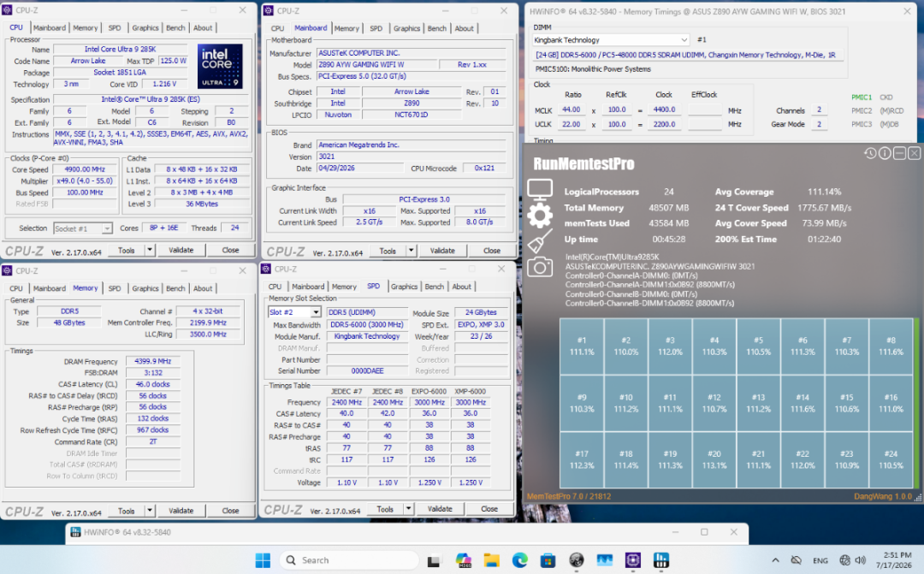The height and width of the screenshot is (574, 924).
Task: Click the Up time value 00:45:28
Action: point(669,240)
